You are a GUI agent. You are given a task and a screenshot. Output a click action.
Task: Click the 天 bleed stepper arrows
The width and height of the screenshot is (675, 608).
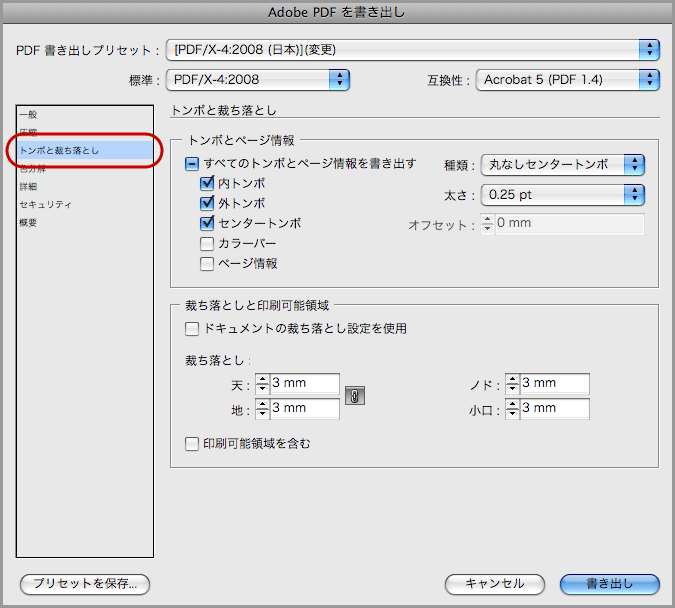coord(262,383)
